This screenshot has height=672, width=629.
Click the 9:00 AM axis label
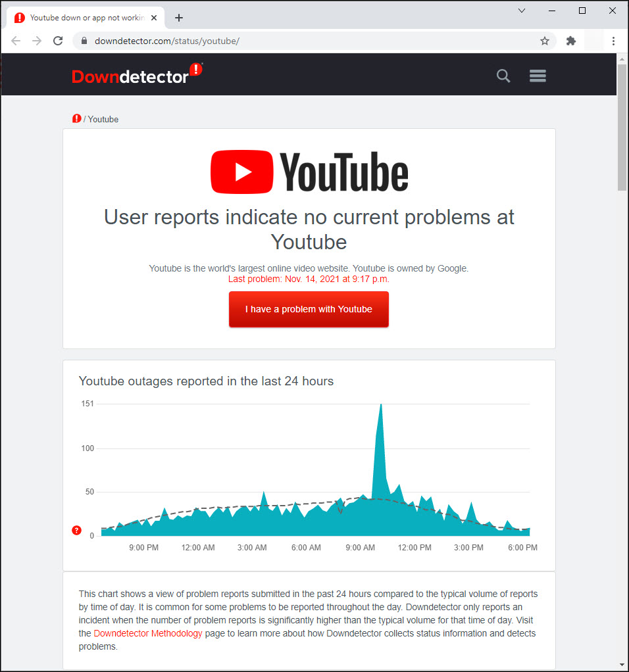pos(360,547)
